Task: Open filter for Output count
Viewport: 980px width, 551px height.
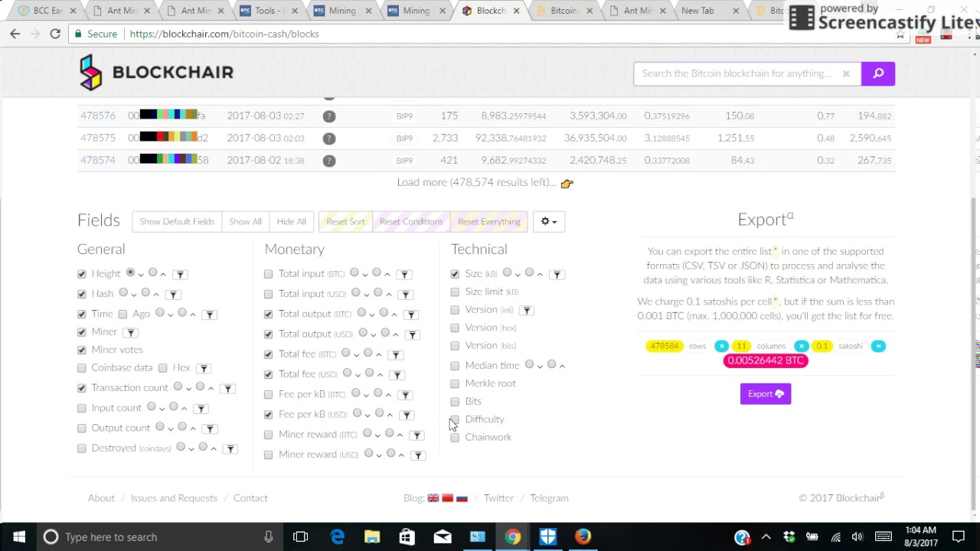Action: (x=210, y=429)
